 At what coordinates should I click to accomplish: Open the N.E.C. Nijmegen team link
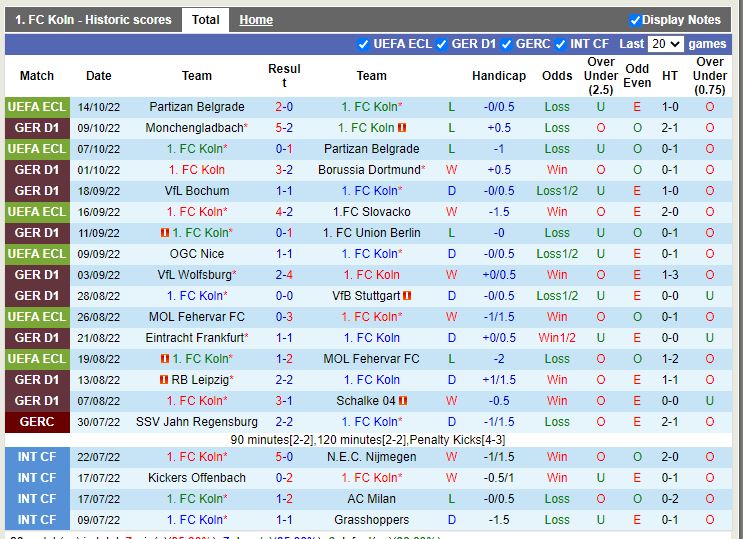point(372,457)
